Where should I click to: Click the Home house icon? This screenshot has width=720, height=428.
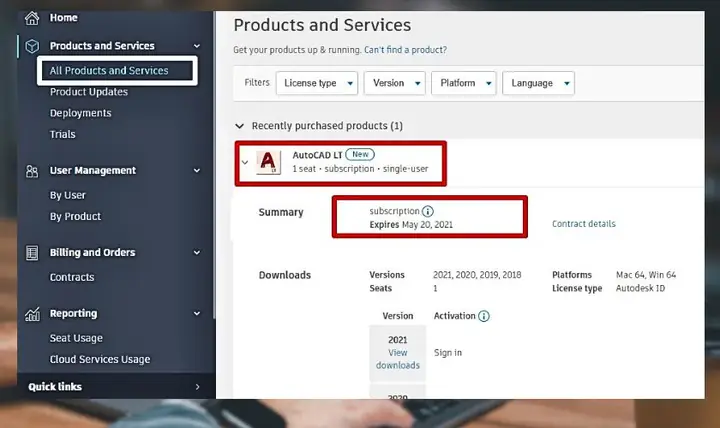point(32,18)
